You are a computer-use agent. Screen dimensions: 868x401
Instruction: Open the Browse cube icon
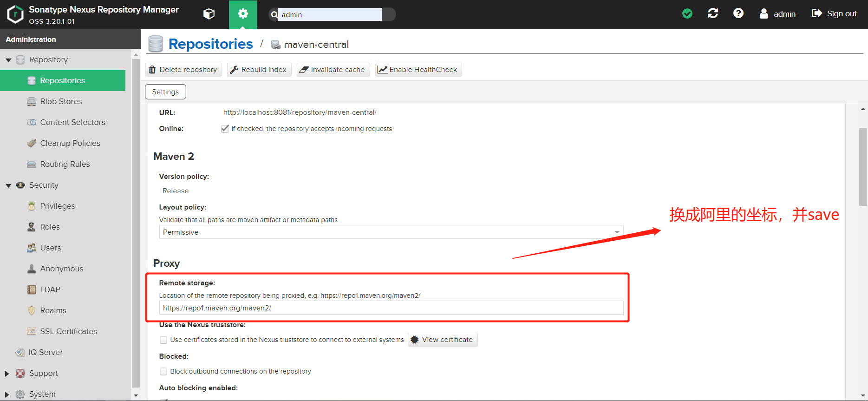tap(209, 14)
